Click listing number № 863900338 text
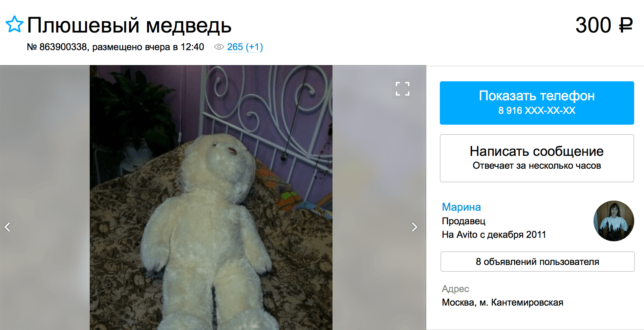Screen dimensions: 644x330 [58, 47]
